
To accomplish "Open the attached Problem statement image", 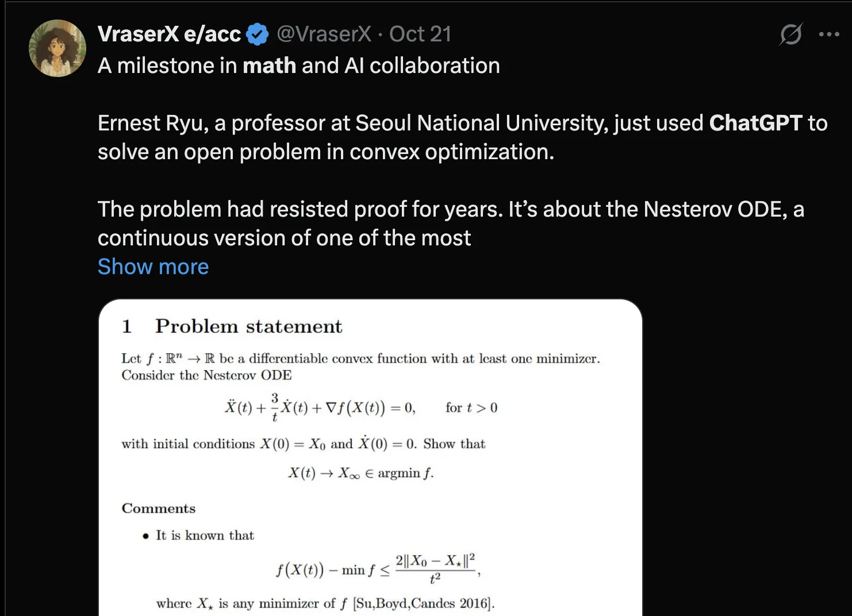I will pos(371,457).
